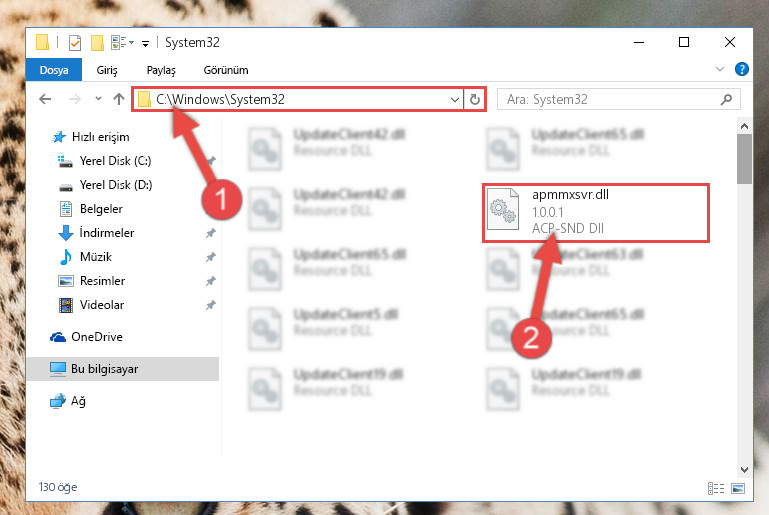Click the Properties quick access icon
The height and width of the screenshot is (515, 769).
coord(75,43)
